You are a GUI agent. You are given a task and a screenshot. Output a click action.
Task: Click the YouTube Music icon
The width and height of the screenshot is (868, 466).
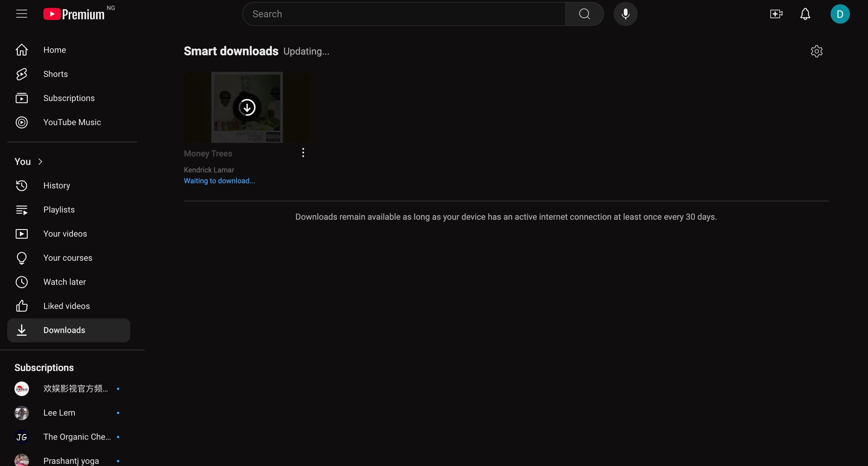22,122
